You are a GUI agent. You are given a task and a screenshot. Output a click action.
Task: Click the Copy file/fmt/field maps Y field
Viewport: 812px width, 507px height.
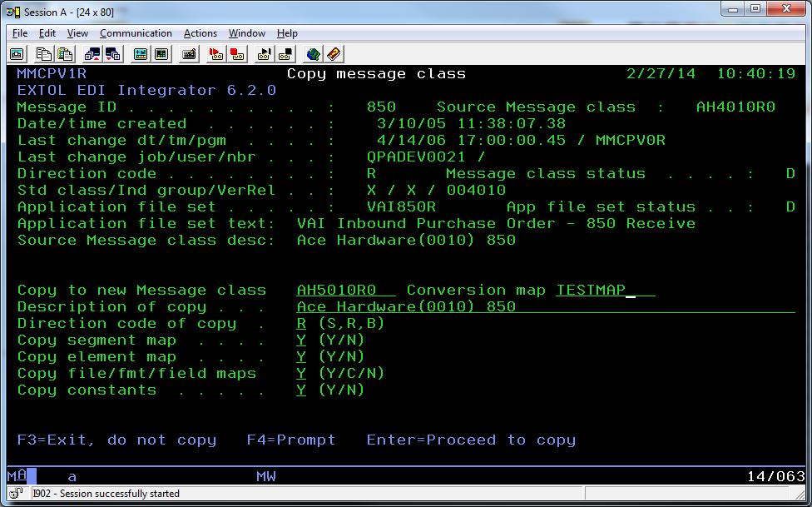click(x=301, y=373)
